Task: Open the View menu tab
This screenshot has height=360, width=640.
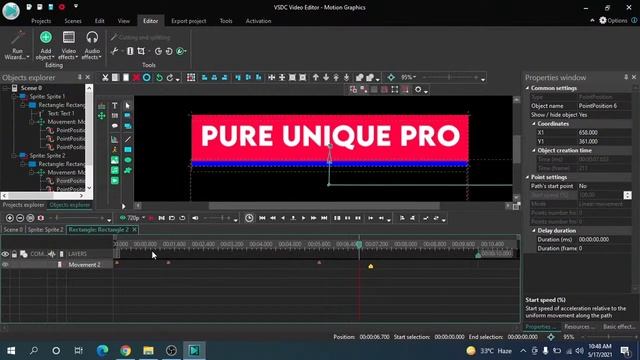Action: pyautogui.click(x=123, y=21)
